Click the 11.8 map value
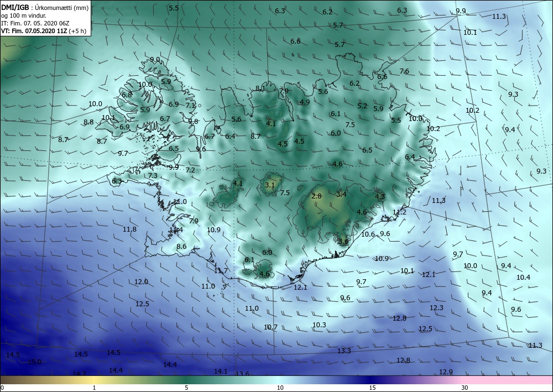 (x=129, y=229)
